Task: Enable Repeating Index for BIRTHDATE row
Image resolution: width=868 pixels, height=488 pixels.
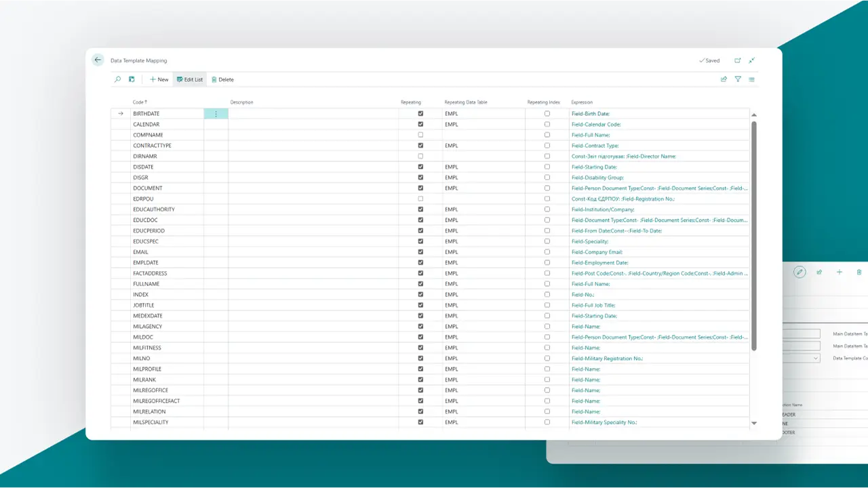Action: [547, 113]
